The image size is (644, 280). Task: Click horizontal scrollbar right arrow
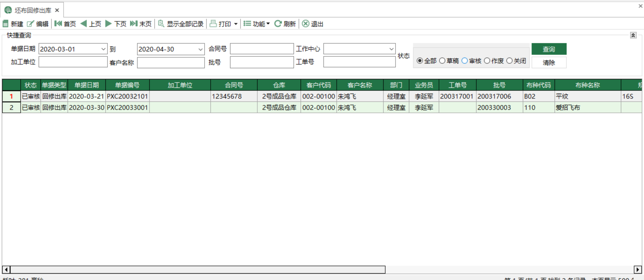[x=637, y=269]
